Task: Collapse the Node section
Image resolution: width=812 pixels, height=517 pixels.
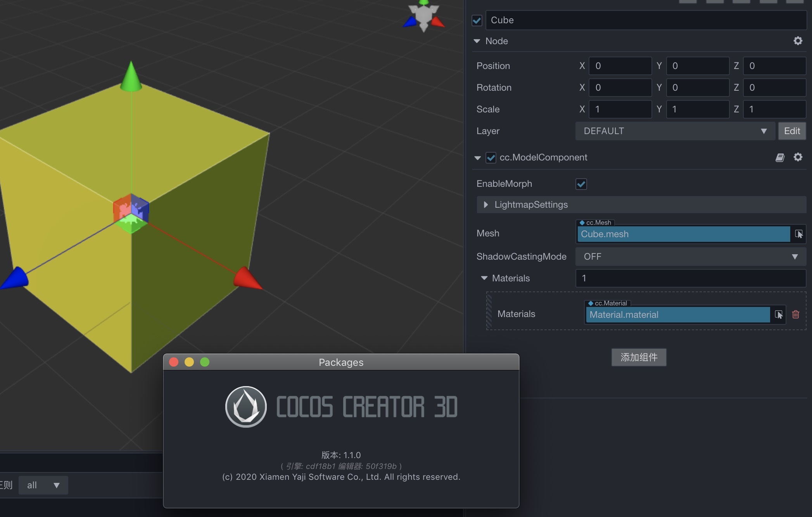Action: click(477, 41)
